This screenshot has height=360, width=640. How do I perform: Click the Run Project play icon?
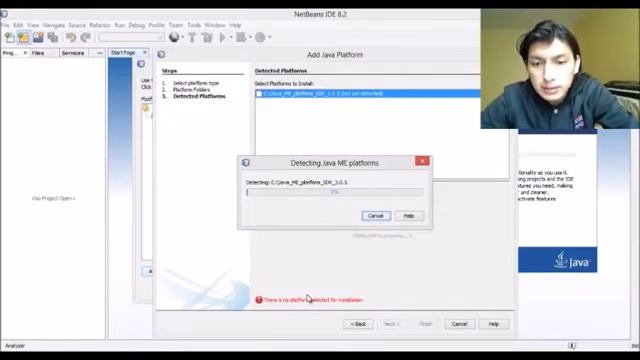[x=223, y=38]
